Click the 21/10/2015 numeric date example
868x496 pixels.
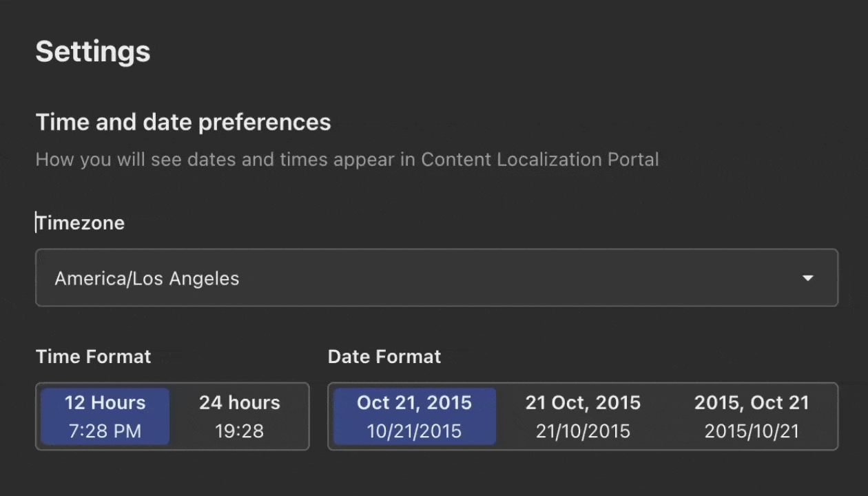coord(583,431)
